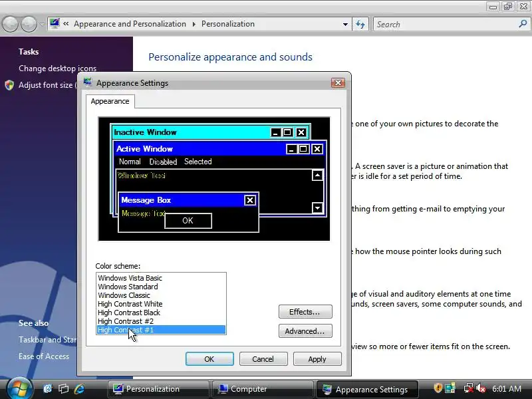This screenshot has width=532, height=399.
Task: Open Advanced... appearance options
Action: (305, 331)
